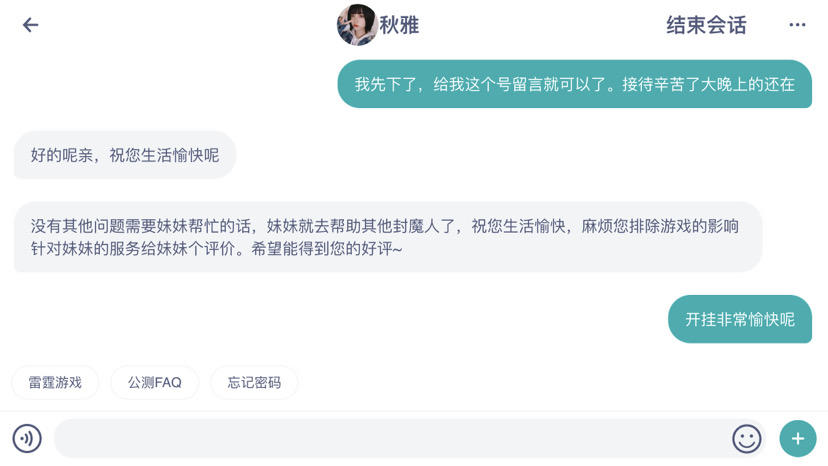The width and height of the screenshot is (828, 466).
Task: Open 秋雅's profile avatar
Action: [356, 25]
